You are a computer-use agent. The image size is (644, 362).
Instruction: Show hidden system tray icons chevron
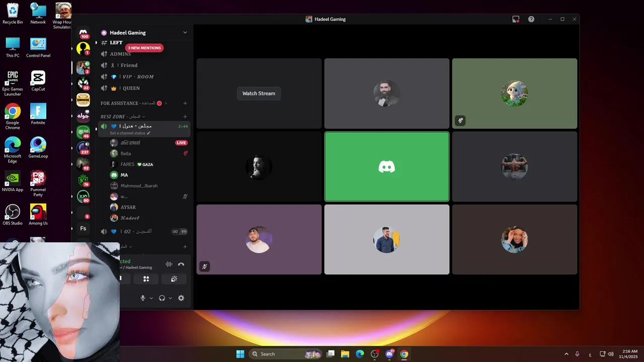tap(567, 354)
